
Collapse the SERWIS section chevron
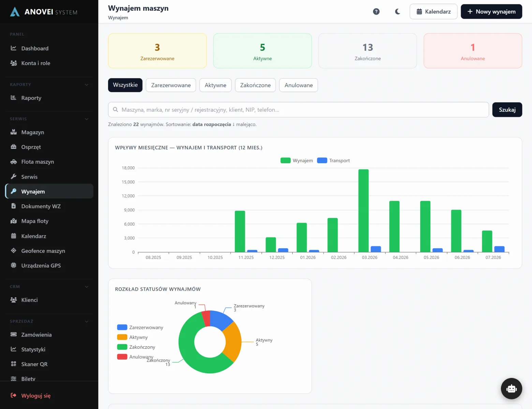click(87, 119)
